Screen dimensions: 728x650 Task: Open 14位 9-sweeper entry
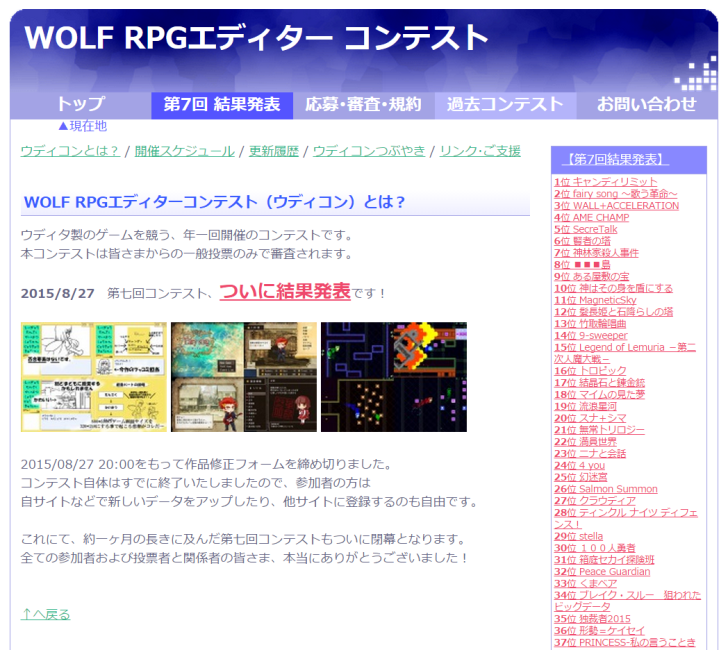591,335
